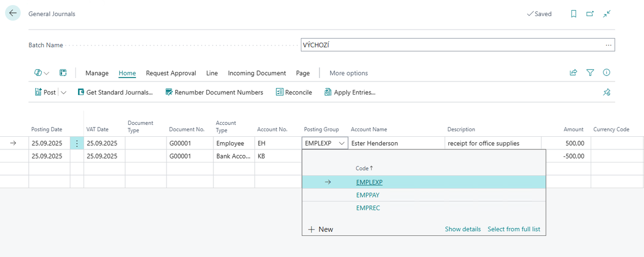Collapse the page with the diagonal arrows icon
644x257 pixels.
coord(607,14)
